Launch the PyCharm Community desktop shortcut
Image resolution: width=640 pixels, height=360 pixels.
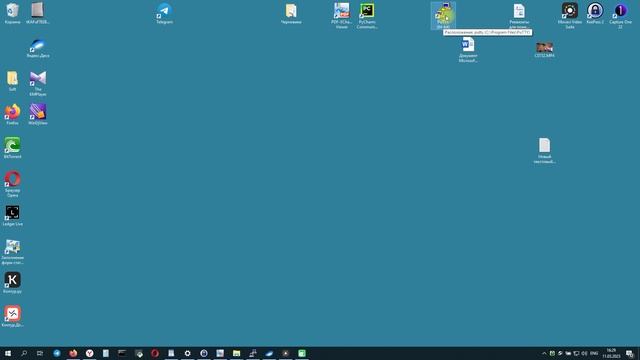[x=367, y=16]
